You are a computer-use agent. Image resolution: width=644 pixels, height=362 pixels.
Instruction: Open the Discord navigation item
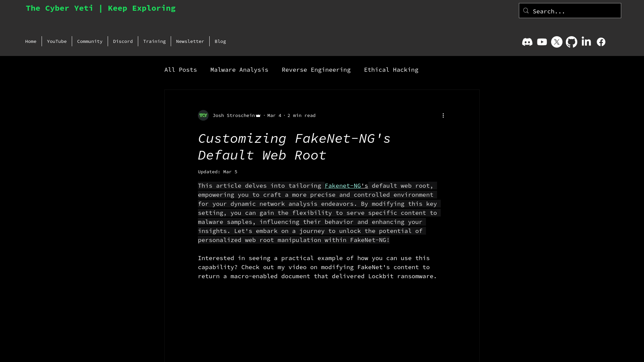point(123,41)
